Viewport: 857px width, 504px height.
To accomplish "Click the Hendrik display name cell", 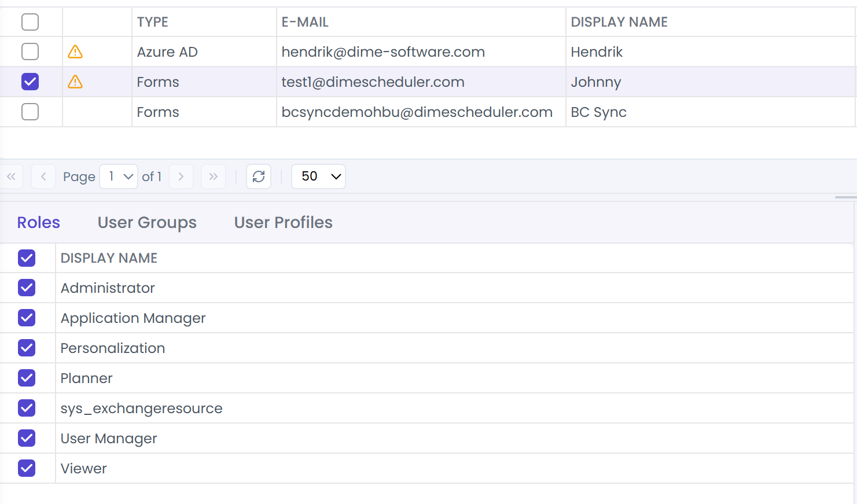I will coord(710,52).
